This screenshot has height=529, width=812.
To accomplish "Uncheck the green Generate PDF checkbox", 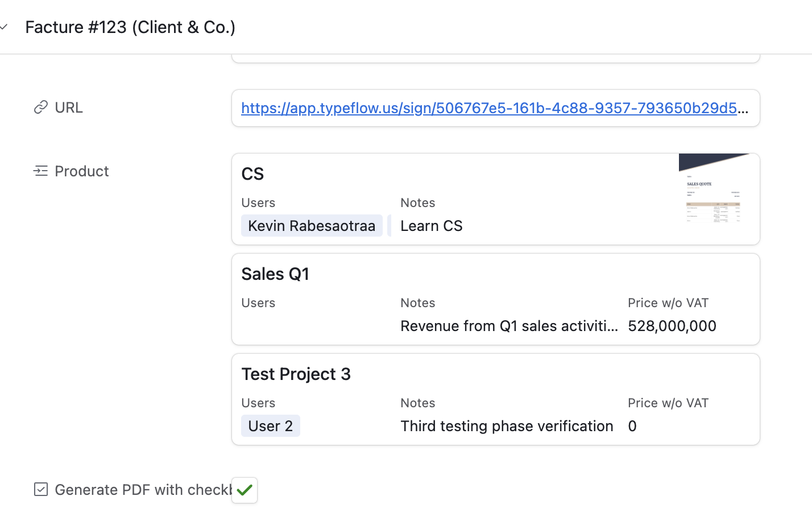I will tap(245, 490).
